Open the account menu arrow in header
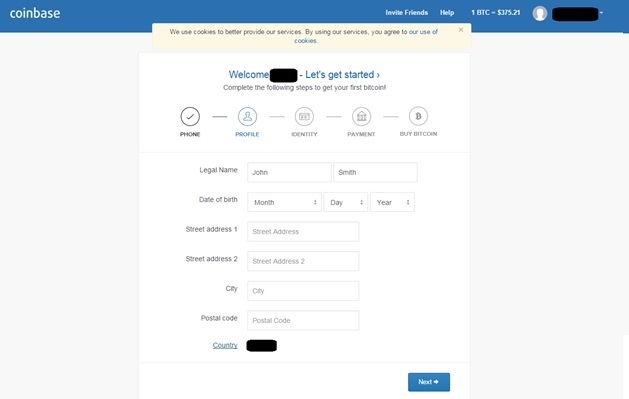Viewport: 629px width, 399px height. click(x=601, y=13)
